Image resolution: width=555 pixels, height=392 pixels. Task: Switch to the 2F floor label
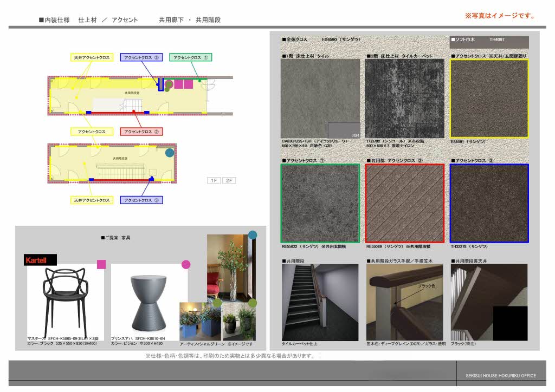[x=229, y=180]
